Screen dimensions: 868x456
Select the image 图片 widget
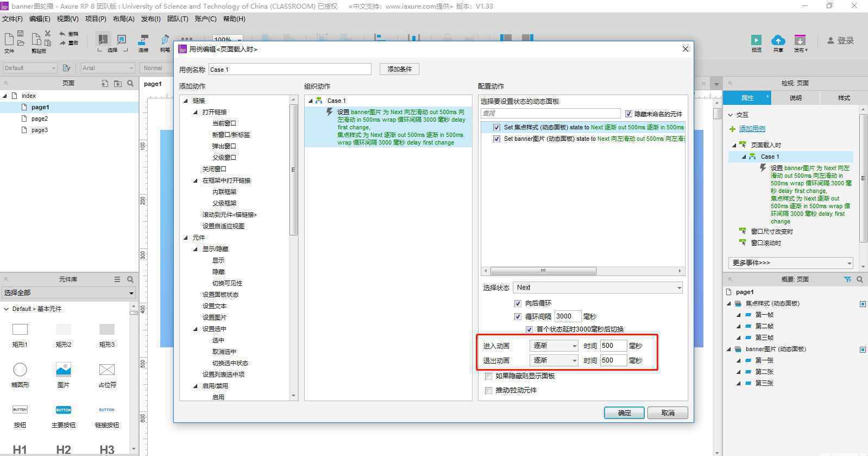[64, 370]
